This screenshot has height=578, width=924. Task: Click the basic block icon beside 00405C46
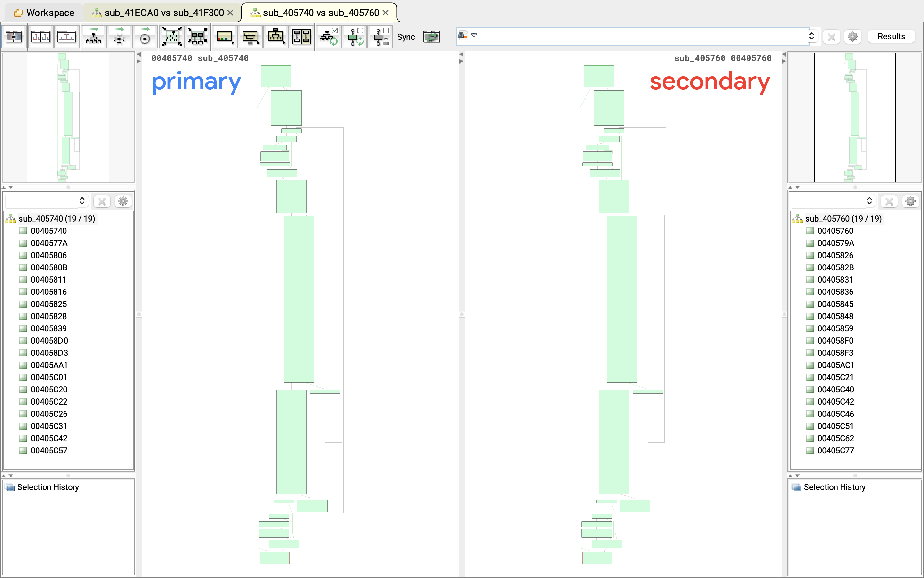point(810,414)
